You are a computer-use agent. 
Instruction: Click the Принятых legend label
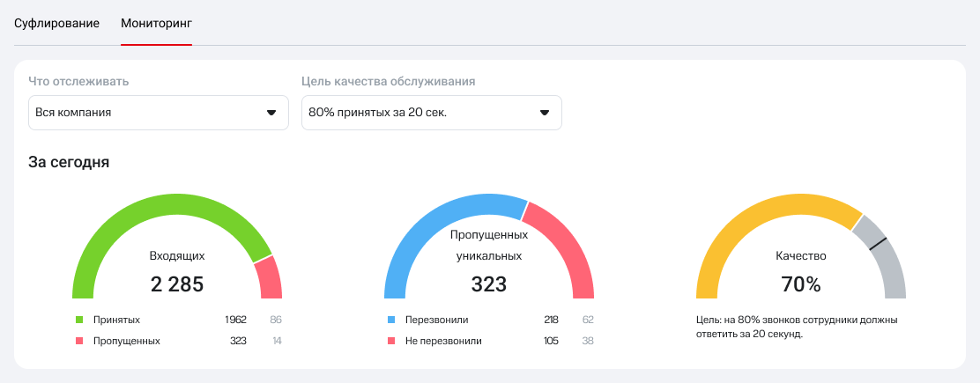click(x=116, y=320)
